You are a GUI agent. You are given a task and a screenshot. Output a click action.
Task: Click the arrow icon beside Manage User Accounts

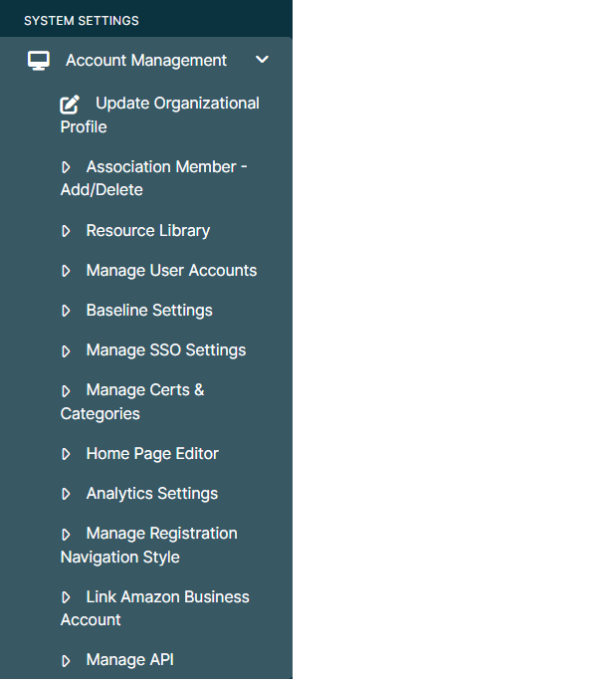tap(66, 271)
